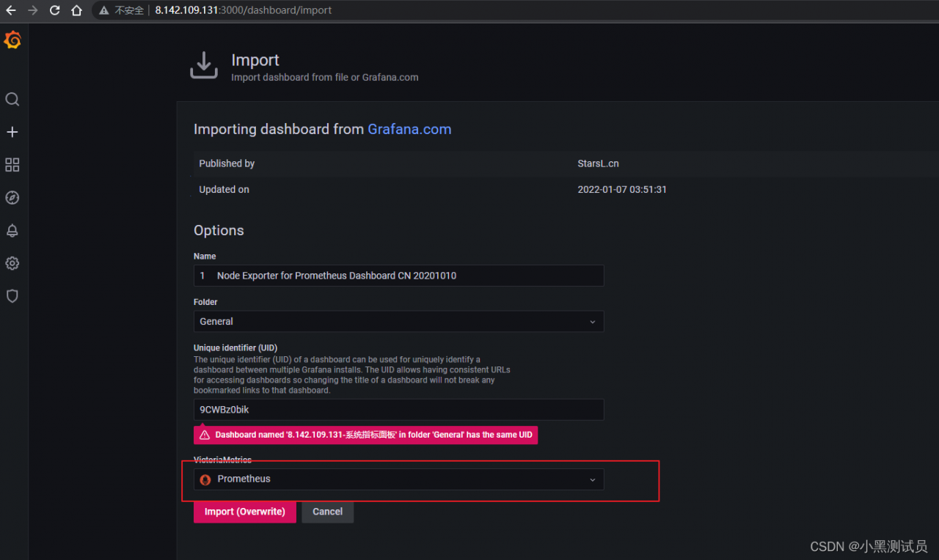Open the Search dashboards magnifier icon

coord(12,100)
